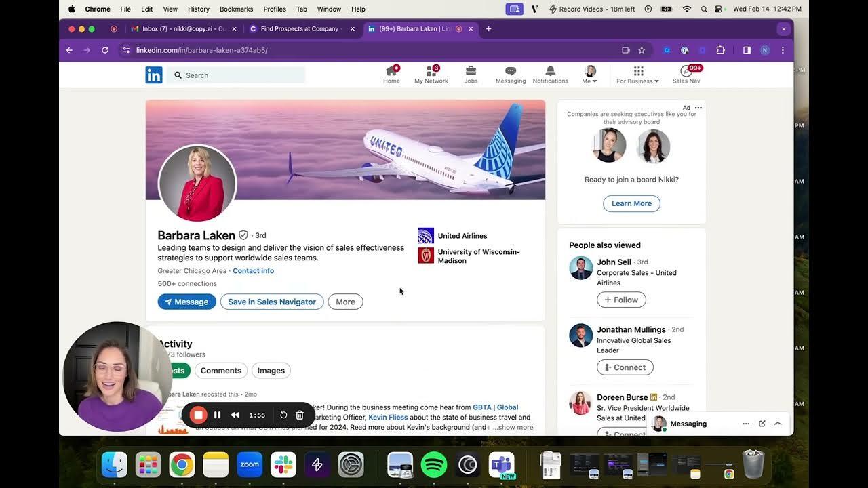Expand post with show more
The height and width of the screenshot is (488, 868).
click(x=513, y=428)
